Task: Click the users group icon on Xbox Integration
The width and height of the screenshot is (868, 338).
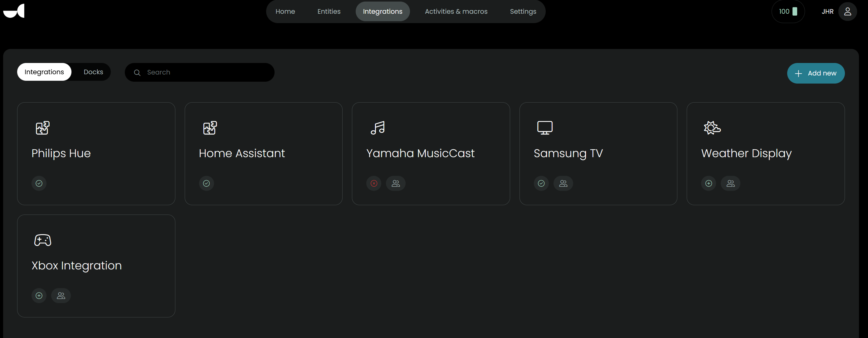Action: pos(61,296)
